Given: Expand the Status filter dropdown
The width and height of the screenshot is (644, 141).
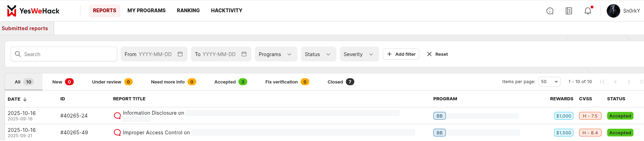Looking at the screenshot, I should [318, 54].
